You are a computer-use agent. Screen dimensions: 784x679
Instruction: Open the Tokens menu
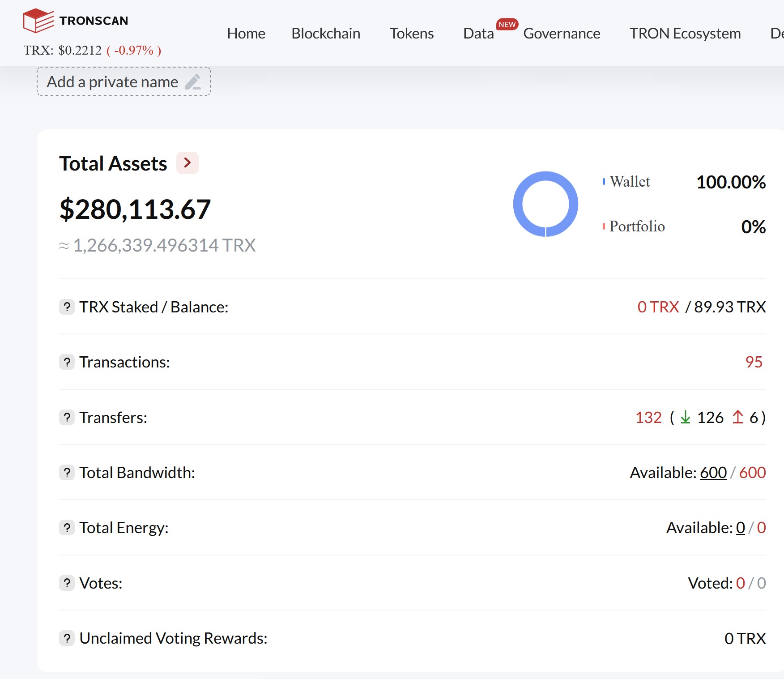[412, 34]
